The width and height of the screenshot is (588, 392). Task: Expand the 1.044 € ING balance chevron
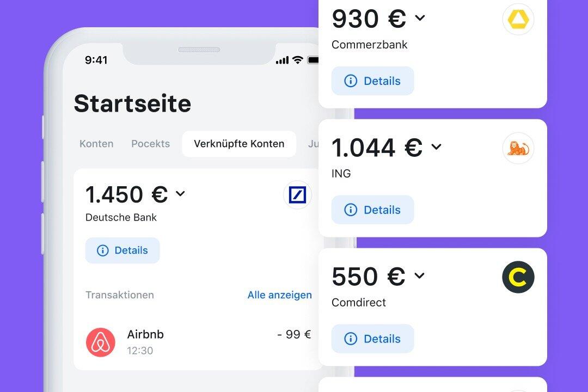tap(436, 146)
